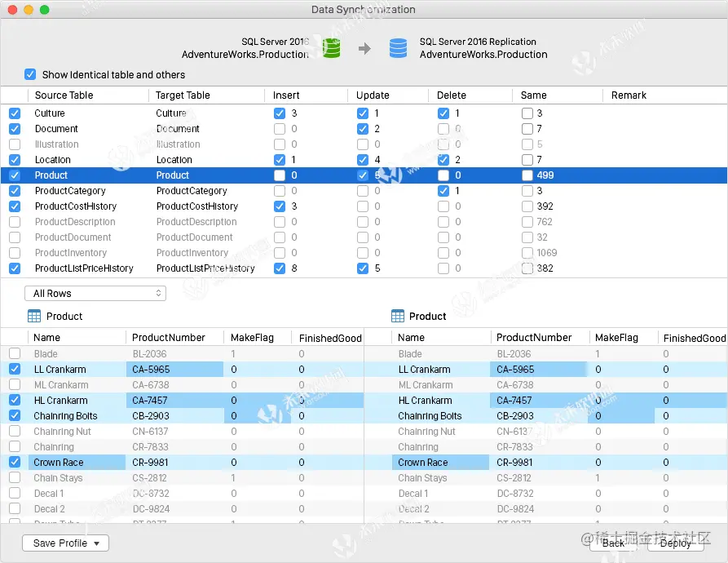Click the green source database icon

(x=332, y=48)
